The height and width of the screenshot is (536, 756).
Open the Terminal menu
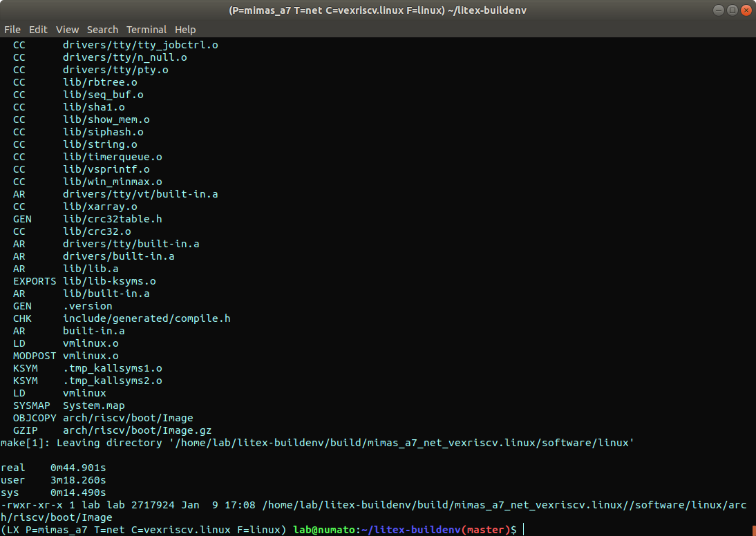pyautogui.click(x=147, y=30)
